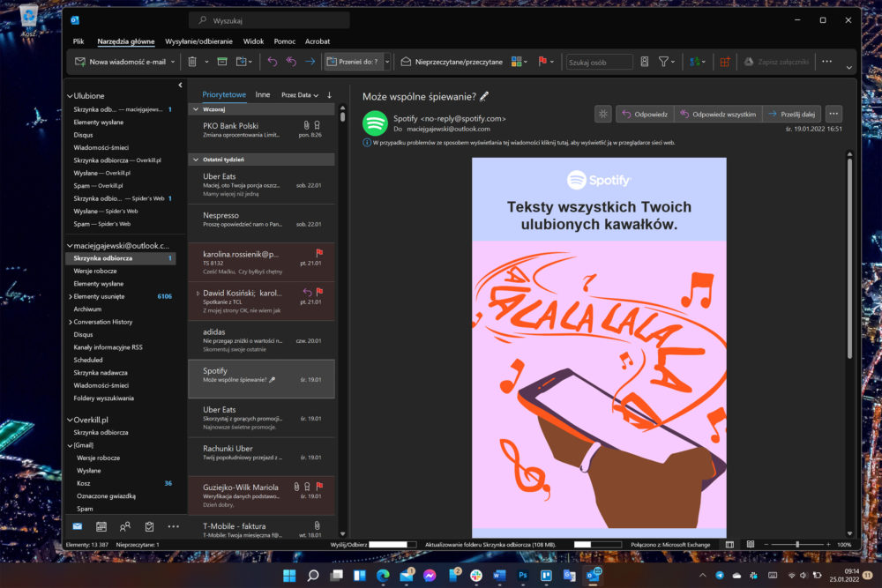This screenshot has width=882, height=588.
Task: Click the Szukaj osób people search field
Action: coord(599,62)
